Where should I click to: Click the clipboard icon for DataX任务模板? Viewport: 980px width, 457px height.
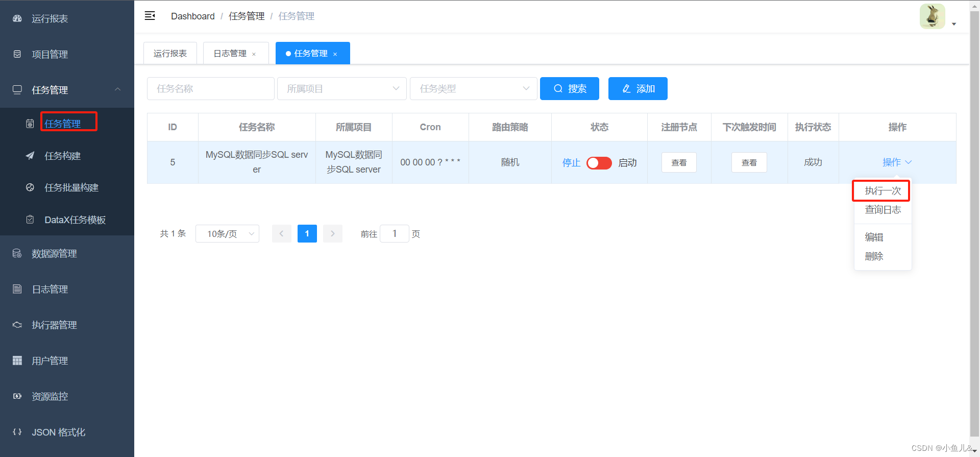(30, 220)
